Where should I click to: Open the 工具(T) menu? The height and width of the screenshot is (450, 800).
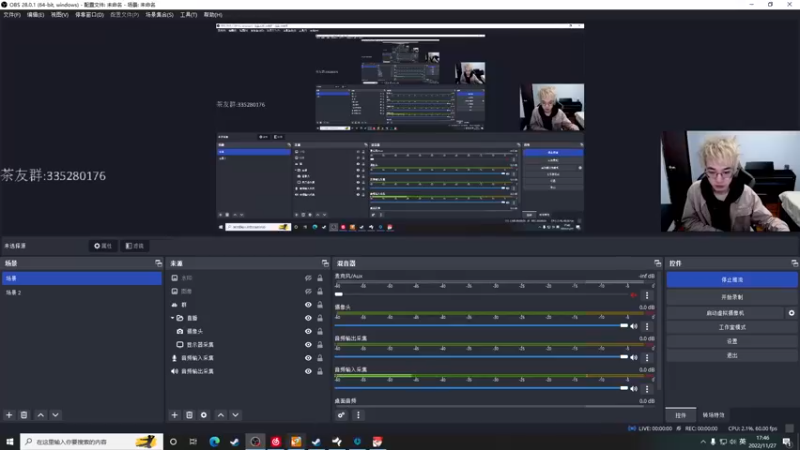(x=188, y=15)
